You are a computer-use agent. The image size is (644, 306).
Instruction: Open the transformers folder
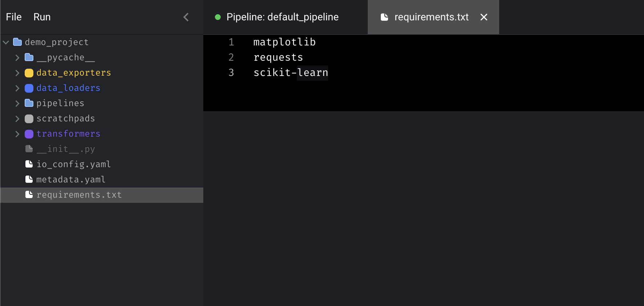68,134
